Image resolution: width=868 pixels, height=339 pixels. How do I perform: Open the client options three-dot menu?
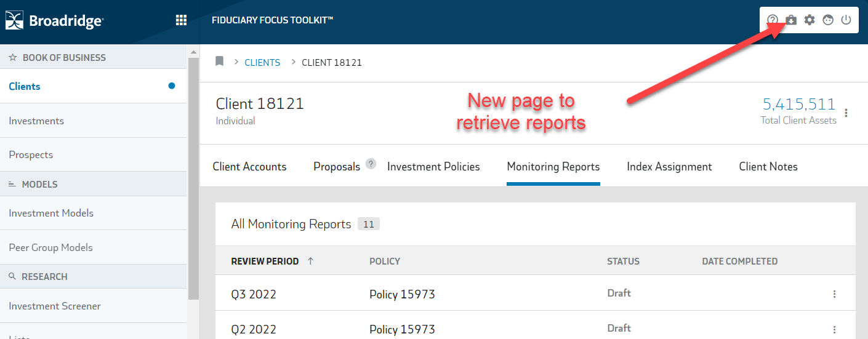(846, 113)
